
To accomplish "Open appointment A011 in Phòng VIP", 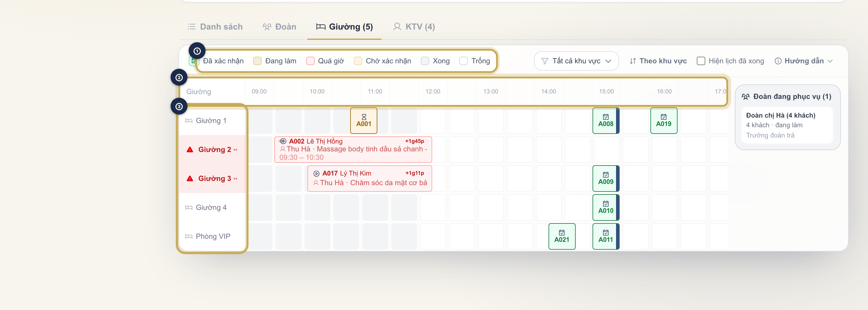I will 606,236.
